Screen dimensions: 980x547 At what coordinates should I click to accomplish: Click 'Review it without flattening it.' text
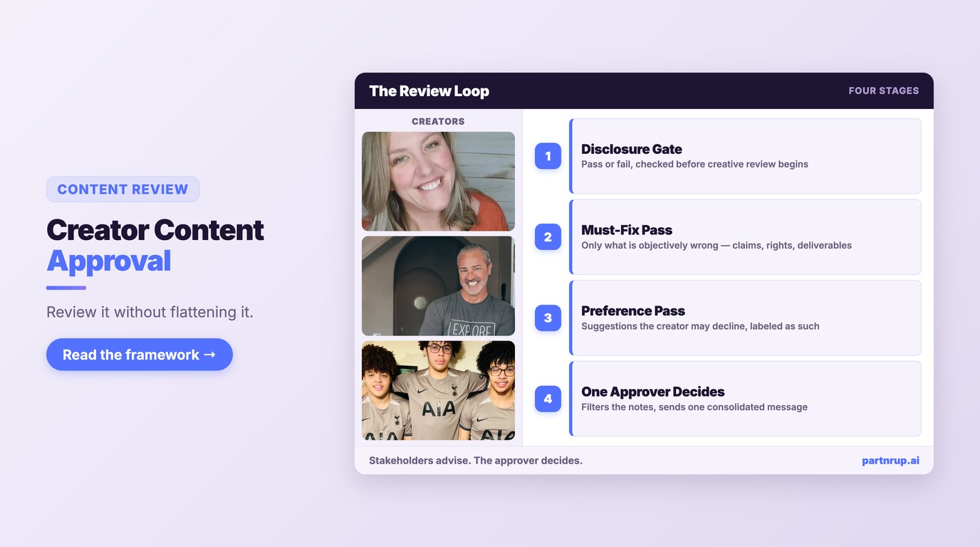(x=150, y=312)
